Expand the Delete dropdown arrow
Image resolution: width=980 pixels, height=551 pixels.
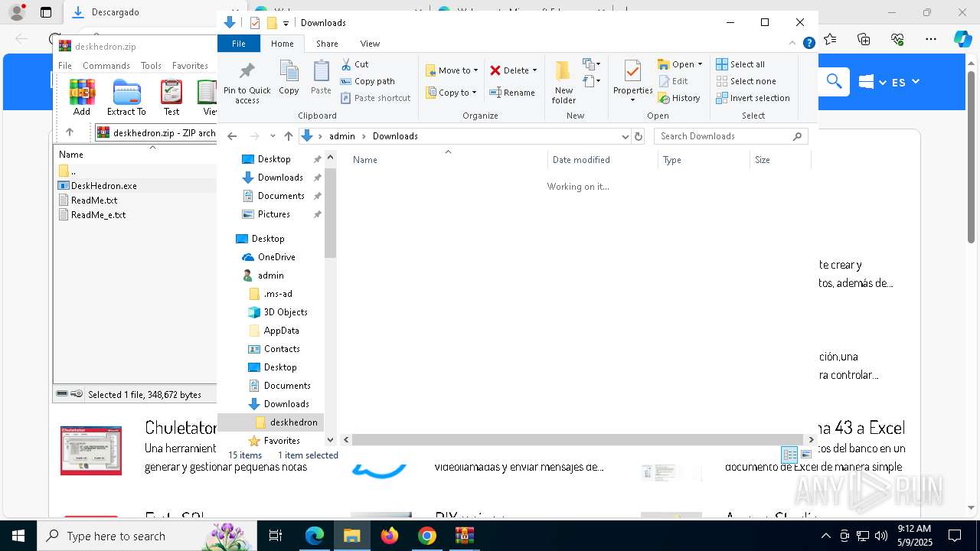coord(534,70)
